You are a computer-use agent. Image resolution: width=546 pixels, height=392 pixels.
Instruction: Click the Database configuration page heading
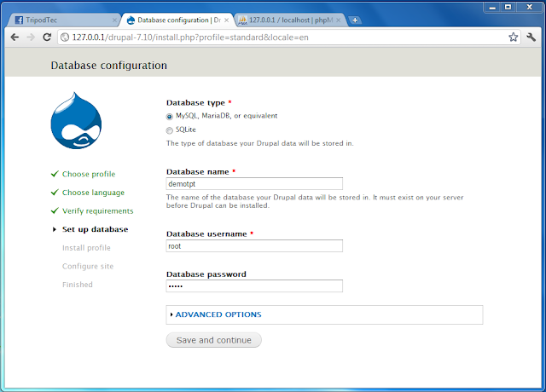pos(109,66)
